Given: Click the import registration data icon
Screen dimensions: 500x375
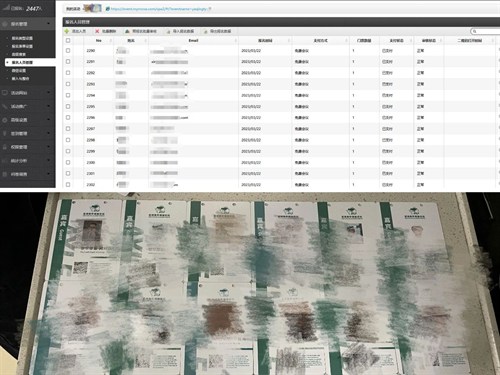Looking at the screenshot, I should point(168,31).
